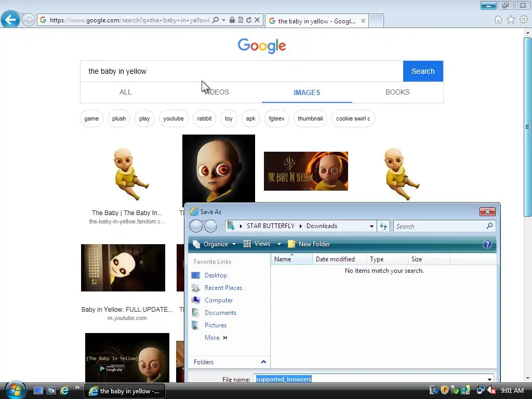The width and height of the screenshot is (532, 399).
Task: Select the 'play' suggestion chip
Action: [144, 119]
